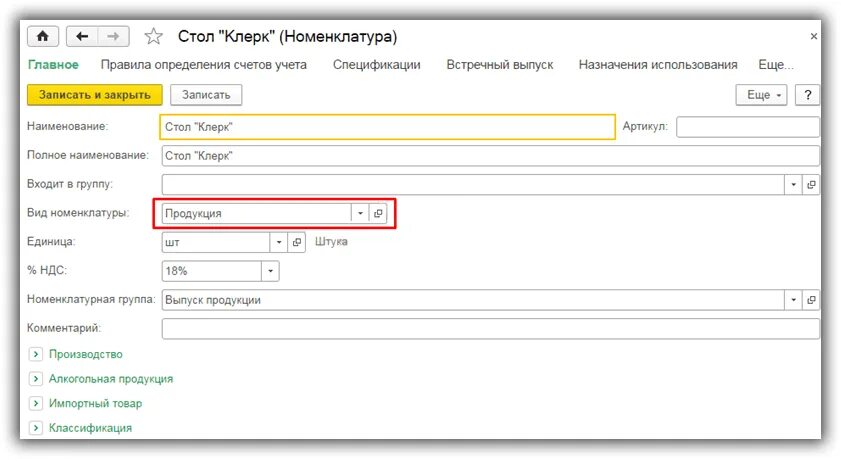Open the % НДС dropdown list
The height and width of the screenshot is (459, 841).
[270, 271]
